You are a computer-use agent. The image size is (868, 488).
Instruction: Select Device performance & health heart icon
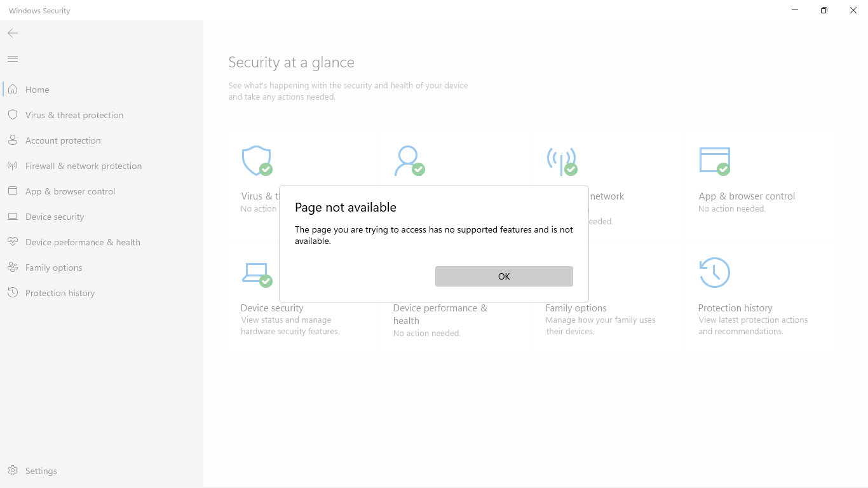pyautogui.click(x=13, y=241)
